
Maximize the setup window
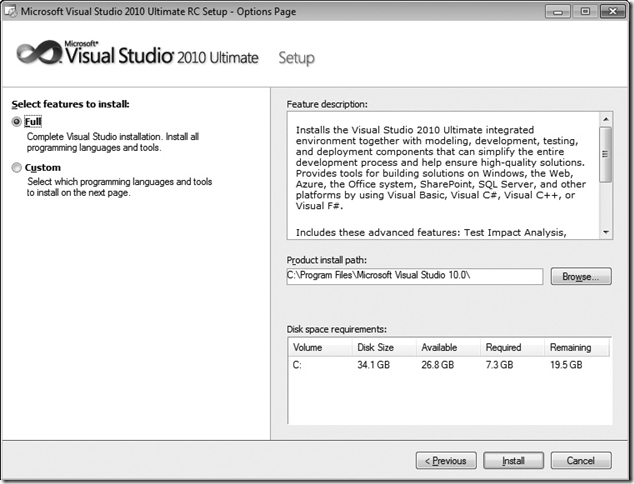[585, 11]
